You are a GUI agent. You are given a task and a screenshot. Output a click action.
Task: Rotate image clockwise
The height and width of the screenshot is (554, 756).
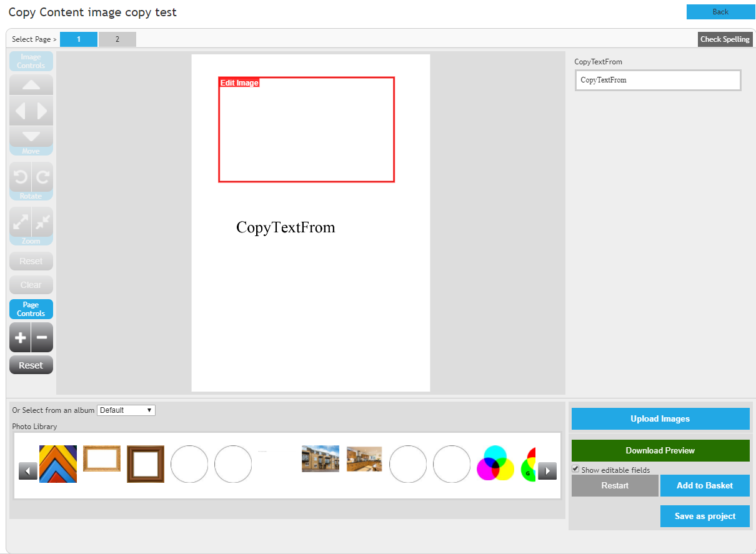[x=42, y=177]
